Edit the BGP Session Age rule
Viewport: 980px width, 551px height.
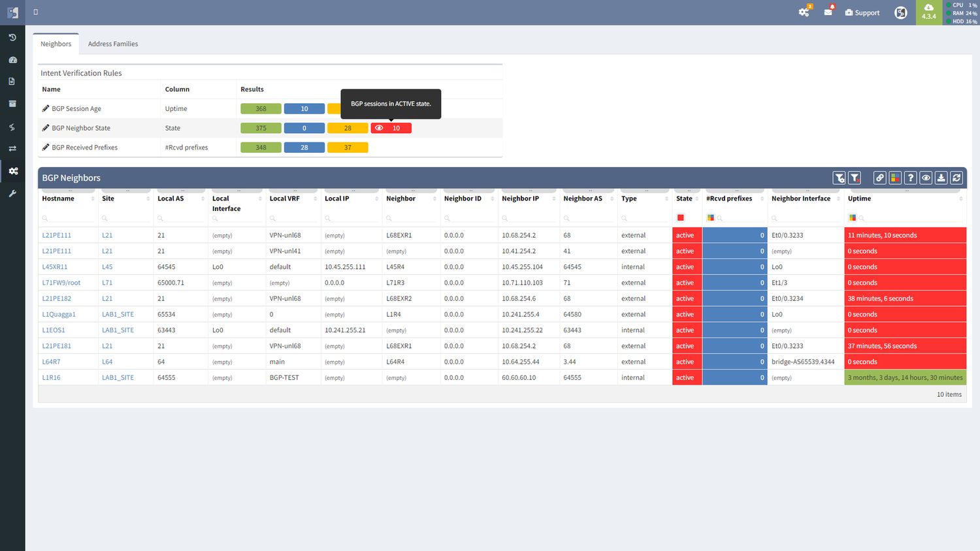[x=45, y=108]
